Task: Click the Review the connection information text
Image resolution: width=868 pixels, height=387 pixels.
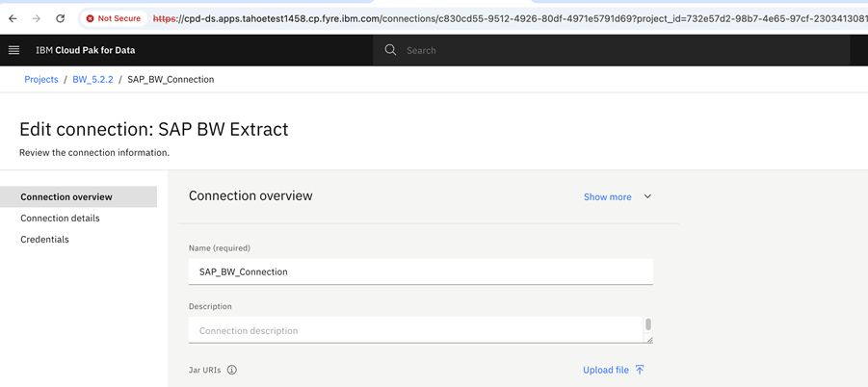Action: click(x=94, y=153)
